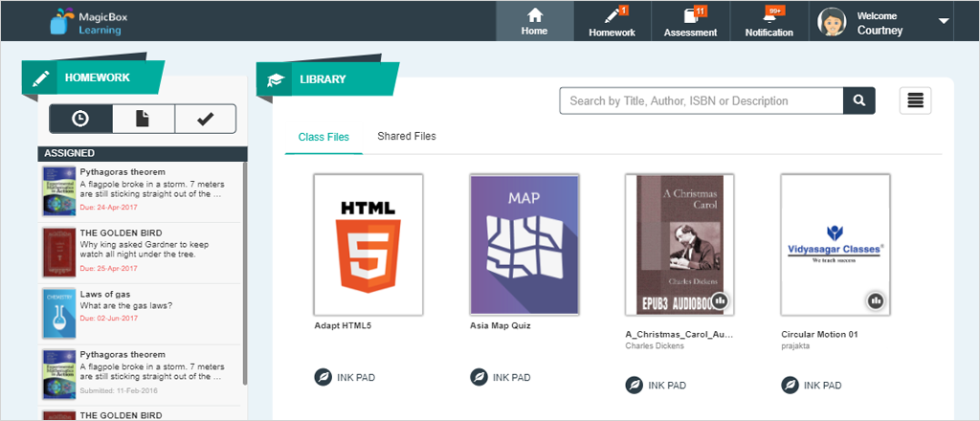The height and width of the screenshot is (421, 980).
Task: Click the A_Christmas_Carol_Au... title
Action: (x=679, y=334)
